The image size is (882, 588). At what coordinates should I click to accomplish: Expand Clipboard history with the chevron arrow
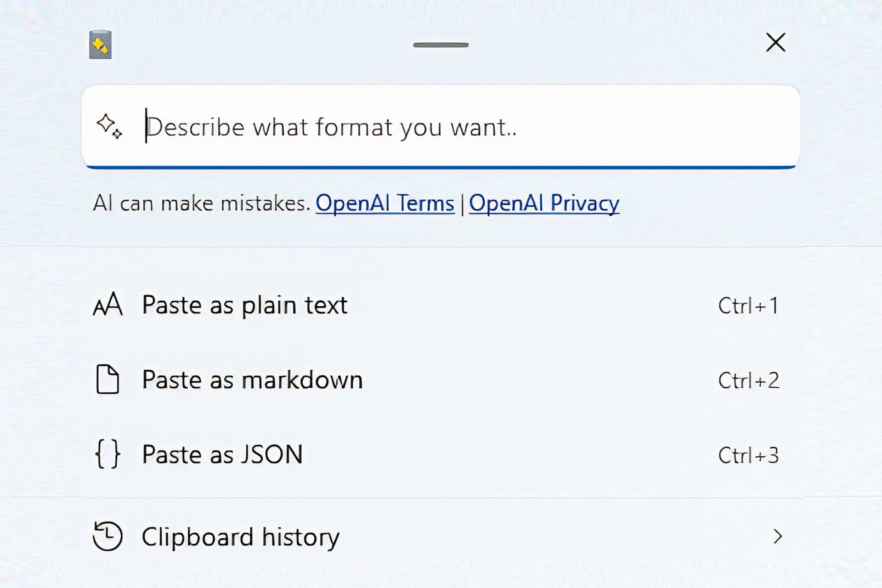777,536
